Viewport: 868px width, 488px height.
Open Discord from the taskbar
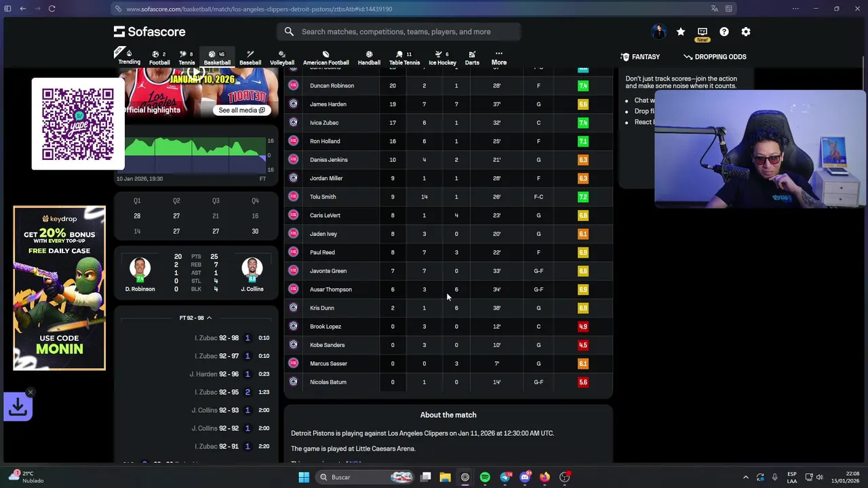(525, 477)
